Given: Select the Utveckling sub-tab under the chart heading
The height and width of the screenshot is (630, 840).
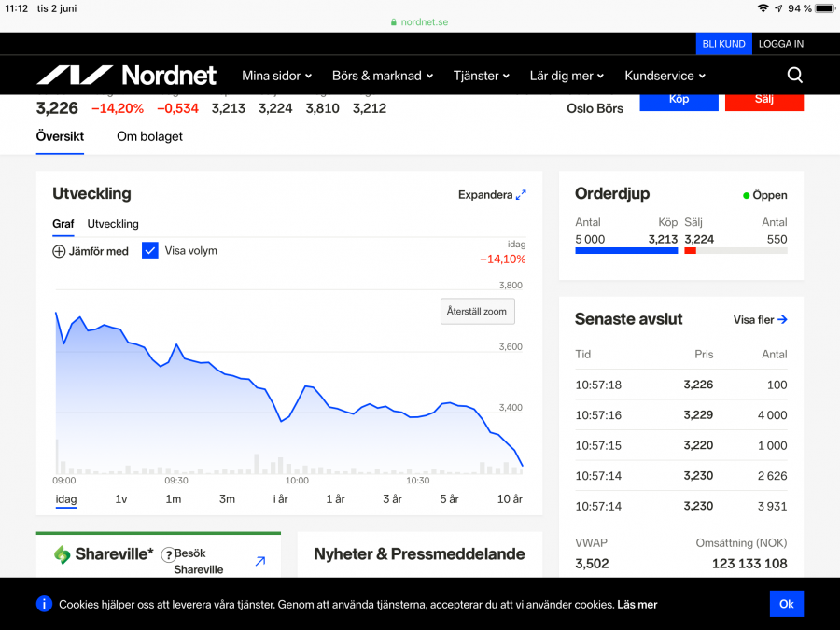Looking at the screenshot, I should click(x=113, y=224).
